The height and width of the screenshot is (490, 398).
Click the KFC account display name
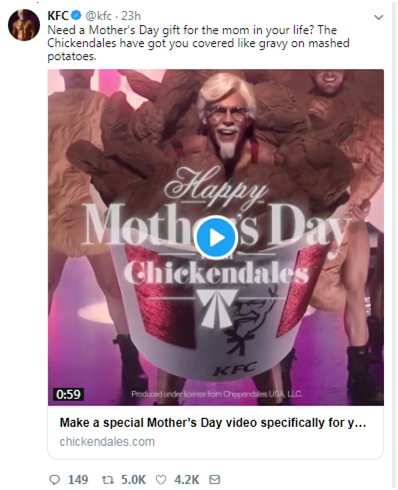58,15
